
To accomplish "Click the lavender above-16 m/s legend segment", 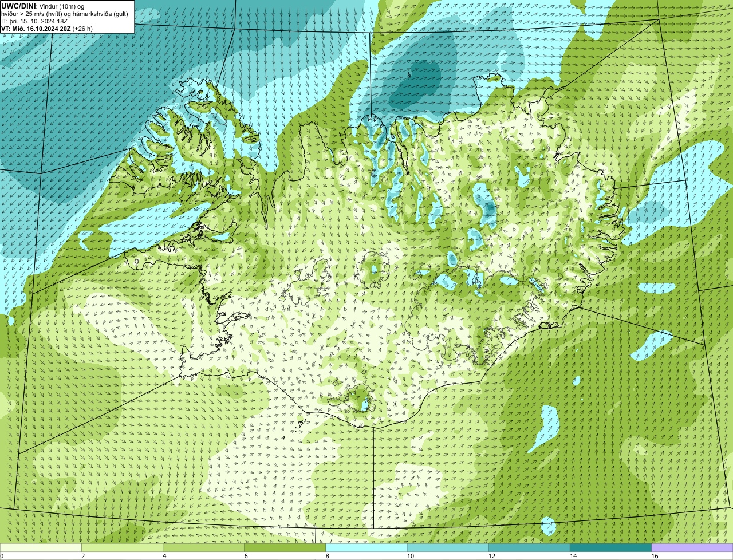I will click(692, 547).
